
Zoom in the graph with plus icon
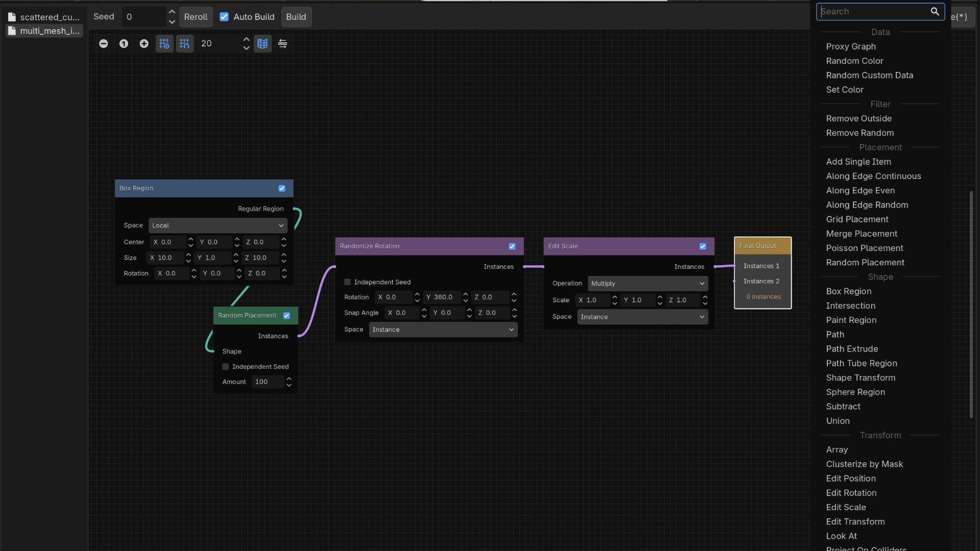pyautogui.click(x=144, y=44)
